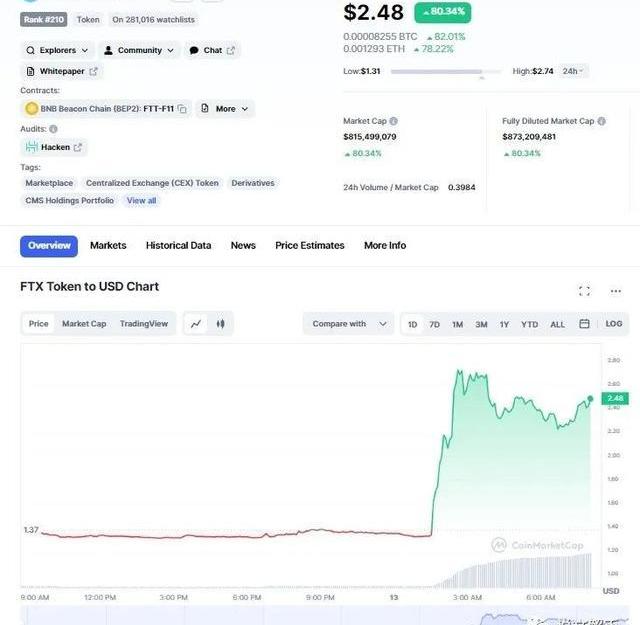Select the 7D time range
Image resolution: width=640 pixels, height=625 pixels.
coord(434,324)
